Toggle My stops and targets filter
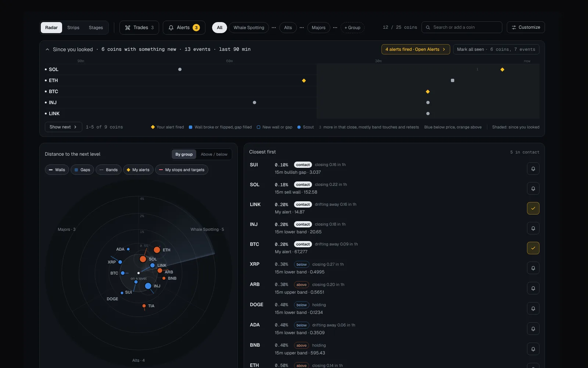 pyautogui.click(x=182, y=170)
